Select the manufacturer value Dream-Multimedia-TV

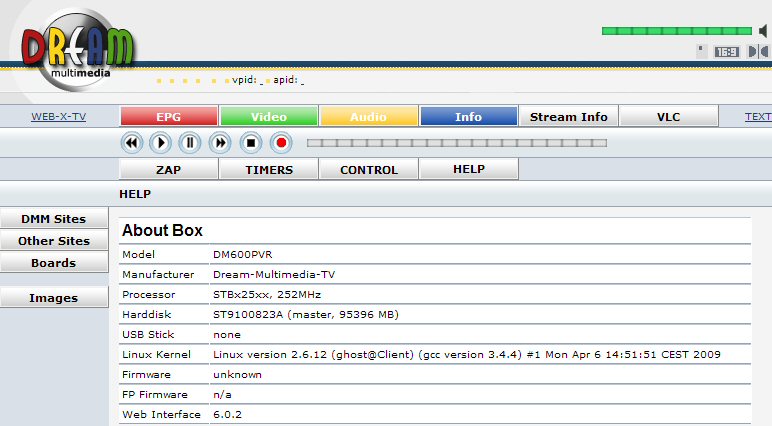tap(274, 274)
